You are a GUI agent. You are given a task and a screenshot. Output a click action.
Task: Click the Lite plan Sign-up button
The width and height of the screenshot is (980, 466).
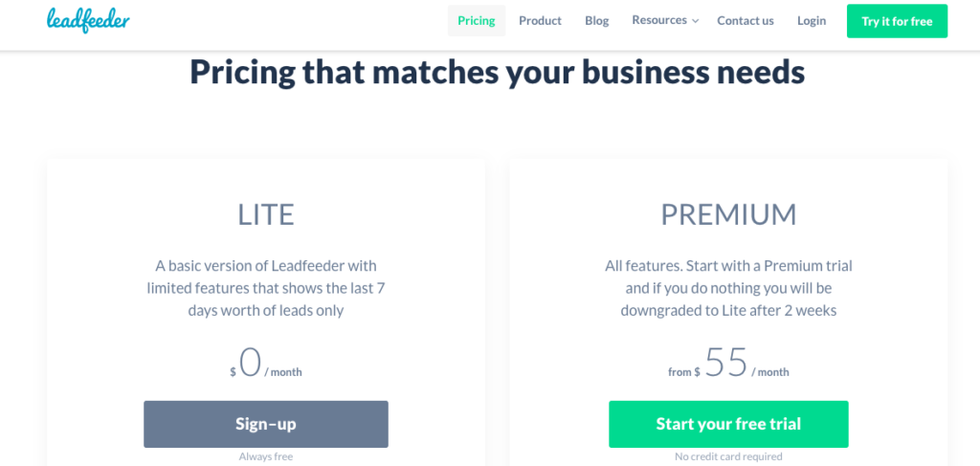[x=266, y=424]
